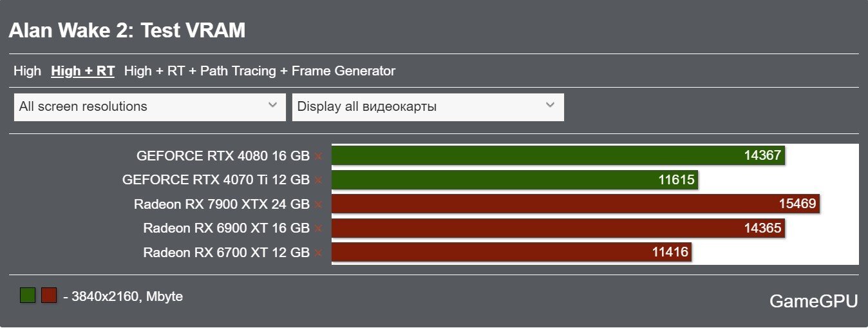Remove Radeon RX 6900 XT row
This screenshot has height=328, width=868.
pyautogui.click(x=318, y=229)
